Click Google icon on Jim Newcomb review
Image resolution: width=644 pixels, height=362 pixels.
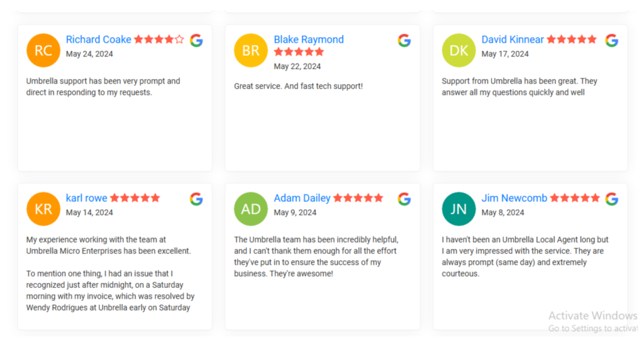[x=612, y=199]
